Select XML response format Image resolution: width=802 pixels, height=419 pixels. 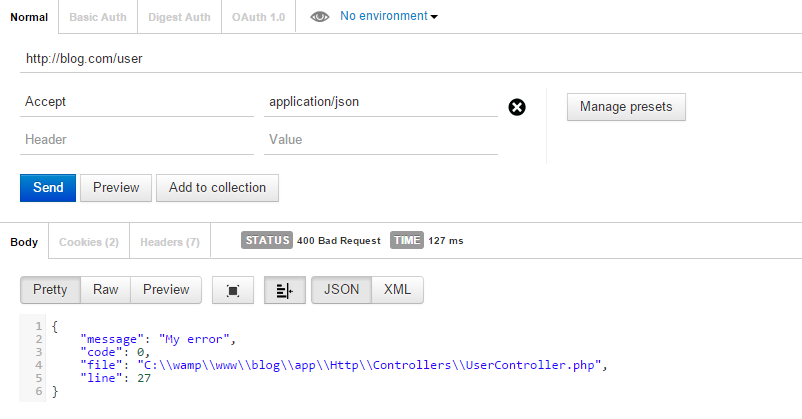pos(398,290)
